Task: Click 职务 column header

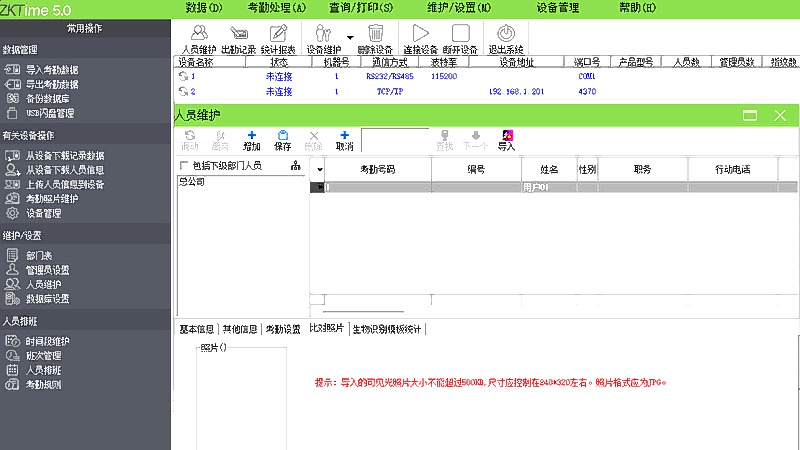Action: tap(642, 169)
